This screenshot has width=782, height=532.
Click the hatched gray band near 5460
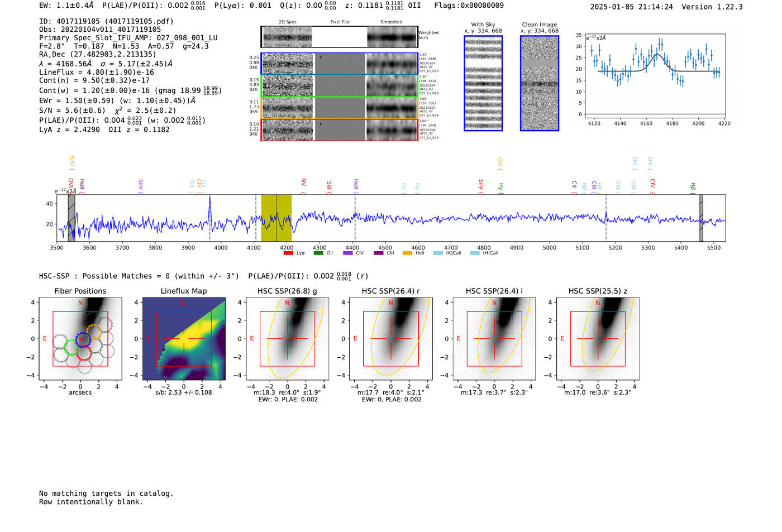point(701,218)
